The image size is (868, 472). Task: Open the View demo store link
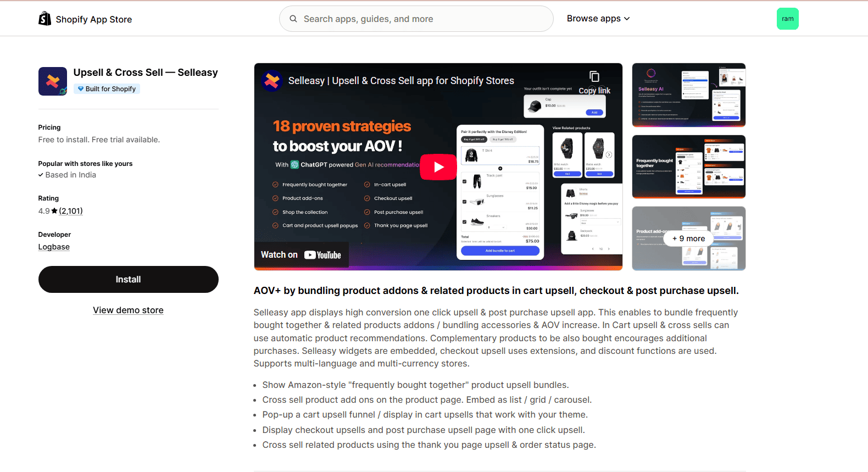pyautogui.click(x=128, y=310)
